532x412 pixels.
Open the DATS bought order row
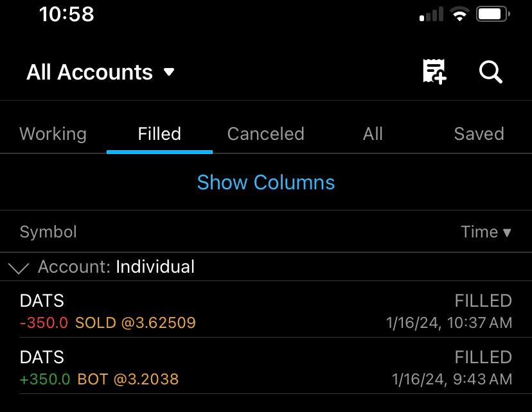coord(265,366)
